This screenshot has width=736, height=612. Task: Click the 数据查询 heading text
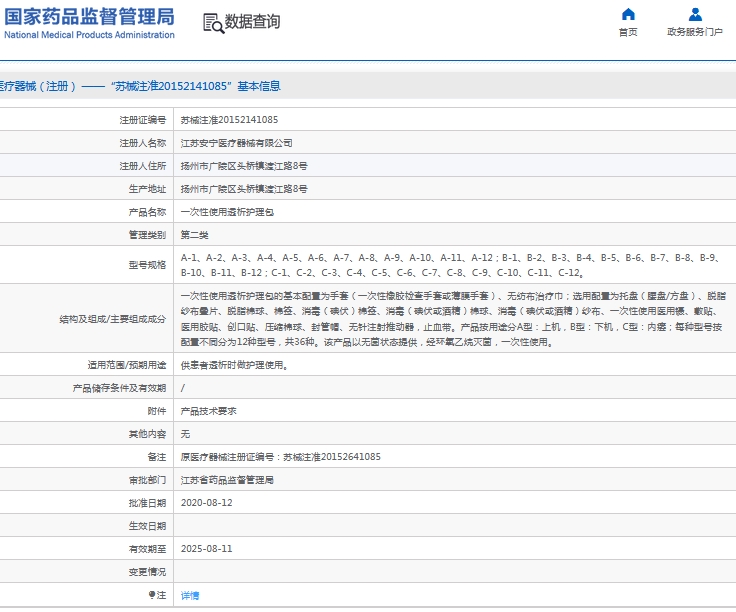click(x=253, y=22)
